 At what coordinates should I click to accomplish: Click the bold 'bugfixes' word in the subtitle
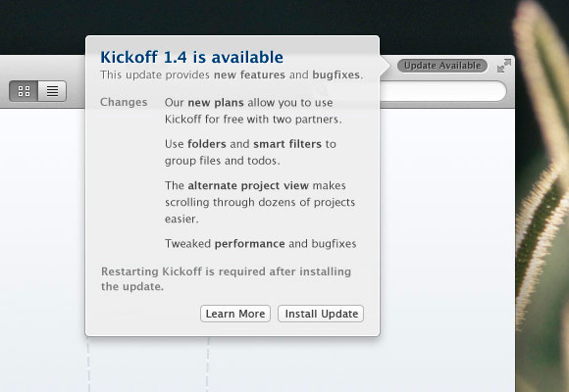pyautogui.click(x=336, y=74)
